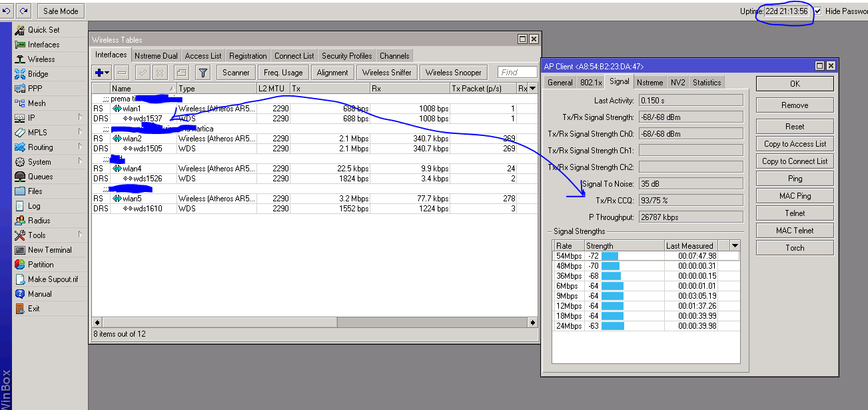Click the disable X icon
This screenshot has height=410, width=868.
[161, 73]
